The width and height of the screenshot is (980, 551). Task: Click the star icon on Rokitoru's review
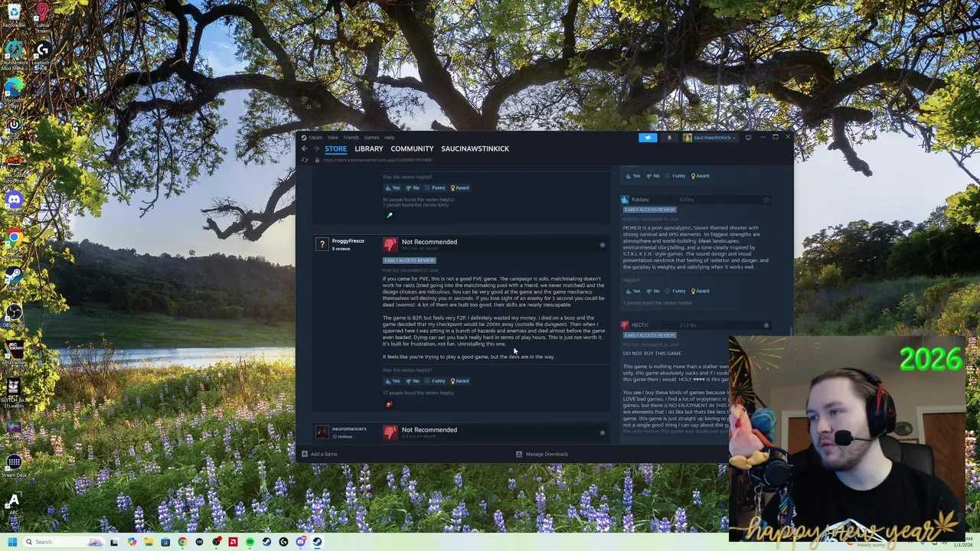tap(766, 200)
